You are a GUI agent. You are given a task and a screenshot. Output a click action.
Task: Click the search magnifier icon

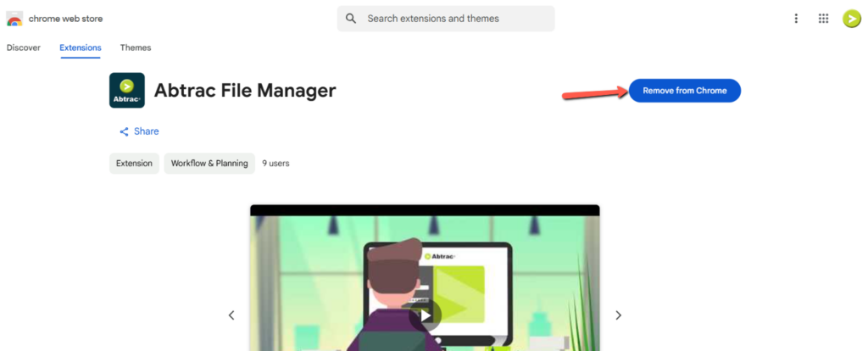point(351,19)
